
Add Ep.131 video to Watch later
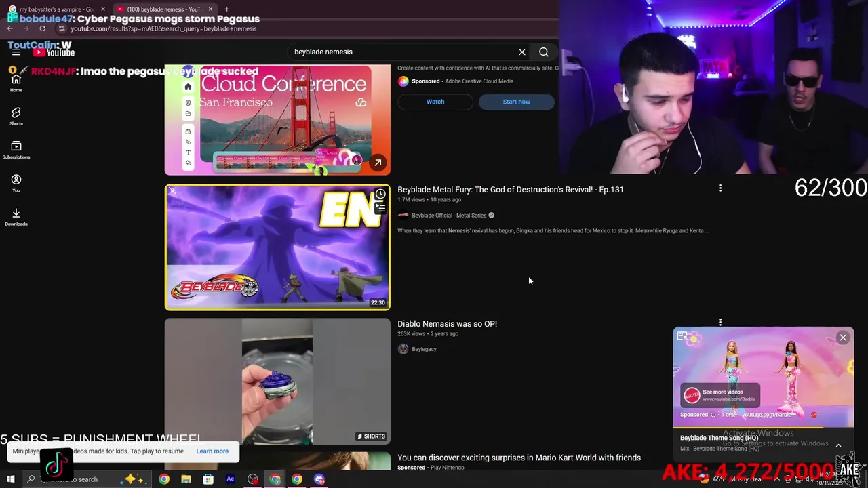(380, 195)
